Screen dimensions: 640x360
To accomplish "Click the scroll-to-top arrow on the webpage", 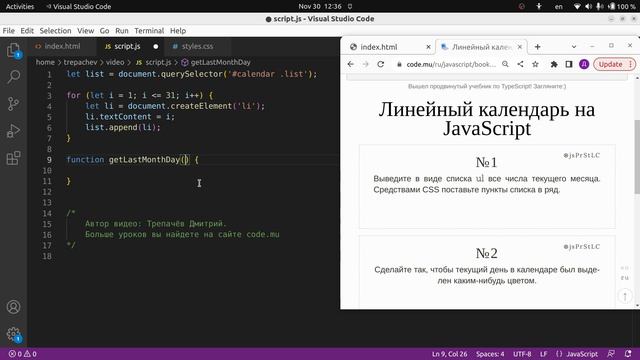I will (x=625, y=296).
